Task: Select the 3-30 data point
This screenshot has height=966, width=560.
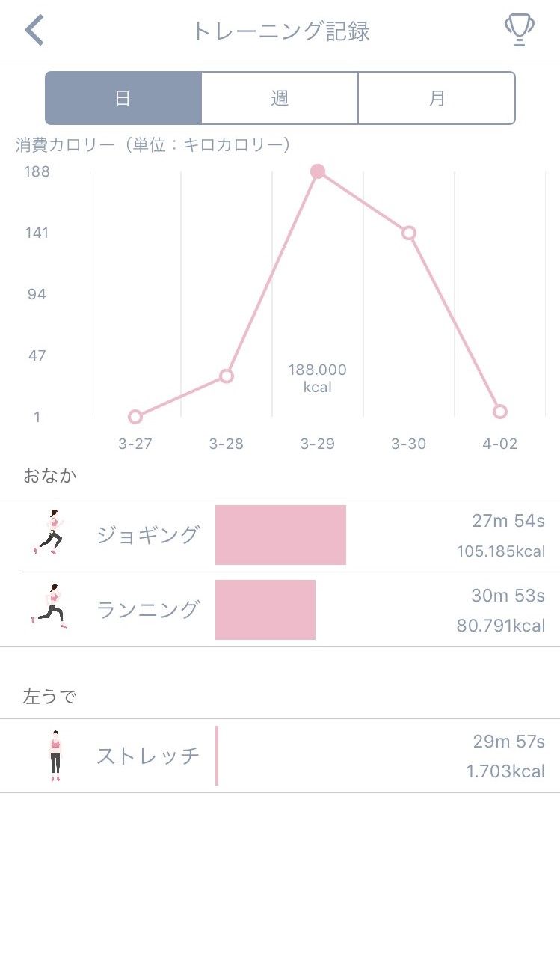Action: coord(409,233)
